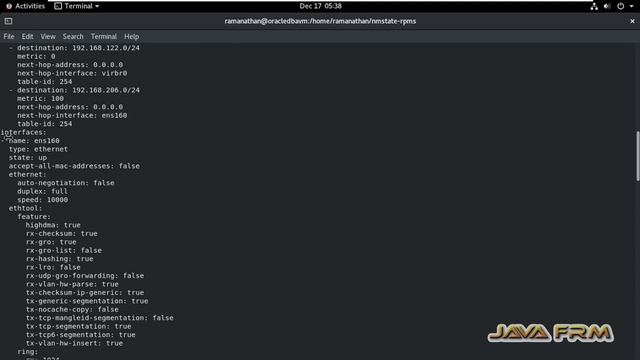
Task: Click the terminal window icon in the title bar
Action: pos(8,21)
